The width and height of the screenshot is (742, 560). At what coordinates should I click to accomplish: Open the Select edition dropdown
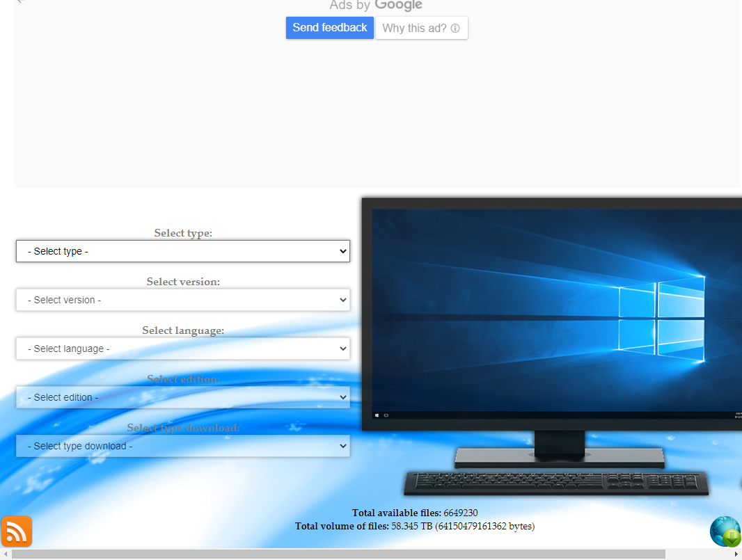(x=183, y=397)
